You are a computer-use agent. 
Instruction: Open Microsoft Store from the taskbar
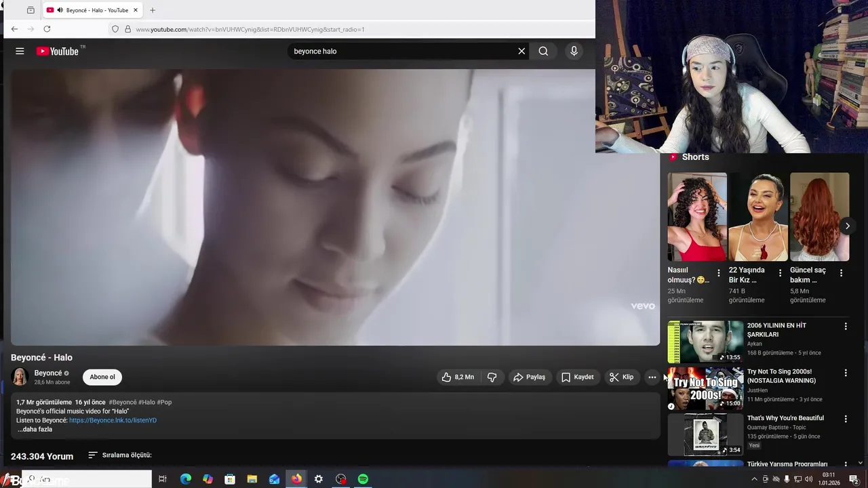[230, 479]
